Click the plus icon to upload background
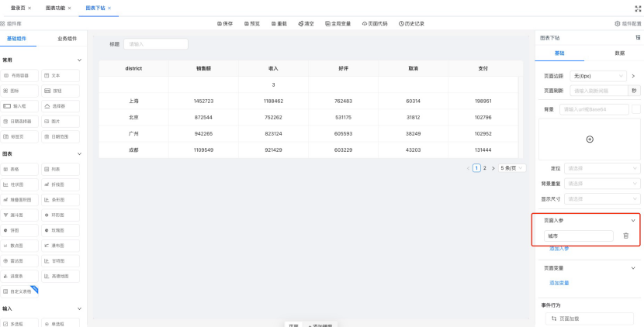The width and height of the screenshot is (644, 327). click(589, 139)
